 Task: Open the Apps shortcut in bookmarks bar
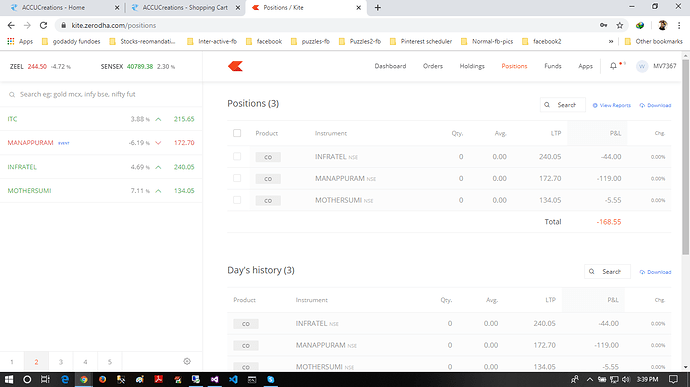(x=20, y=41)
